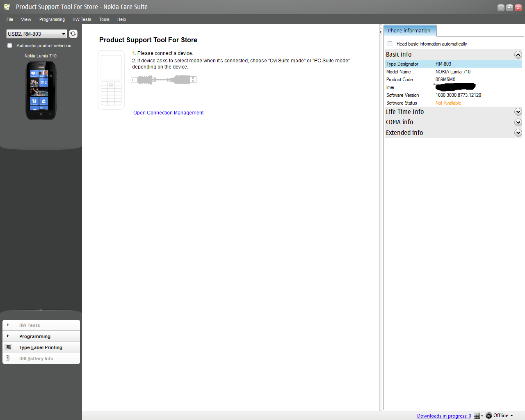Click Downloads in progress: 0 link

pyautogui.click(x=444, y=416)
